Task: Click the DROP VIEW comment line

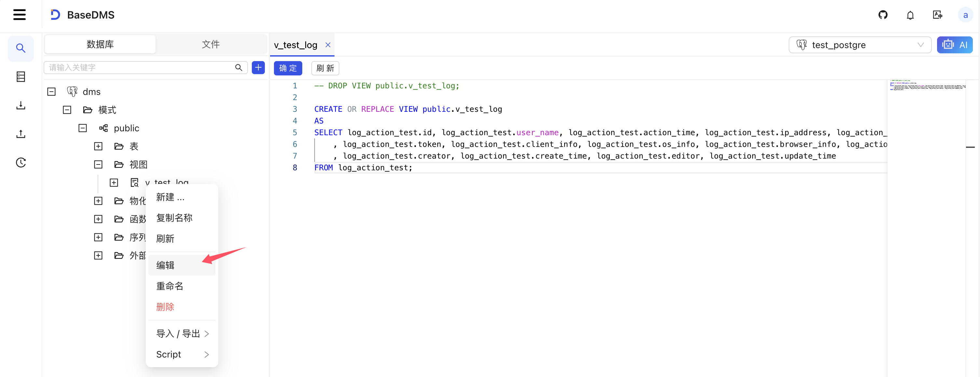Action: [387, 86]
